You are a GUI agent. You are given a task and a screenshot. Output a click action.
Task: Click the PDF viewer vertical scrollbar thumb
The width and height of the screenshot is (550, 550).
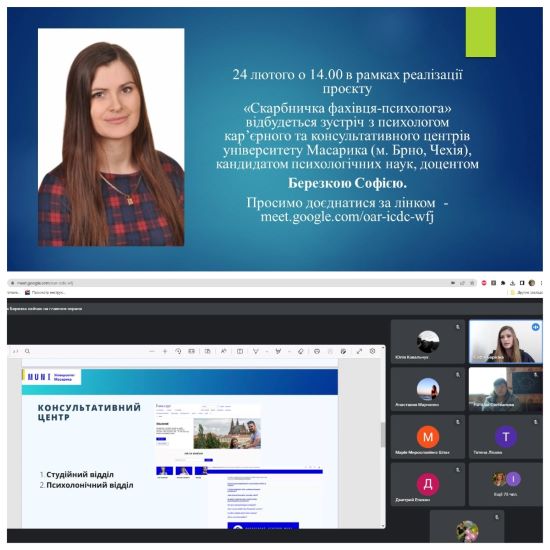point(383,434)
